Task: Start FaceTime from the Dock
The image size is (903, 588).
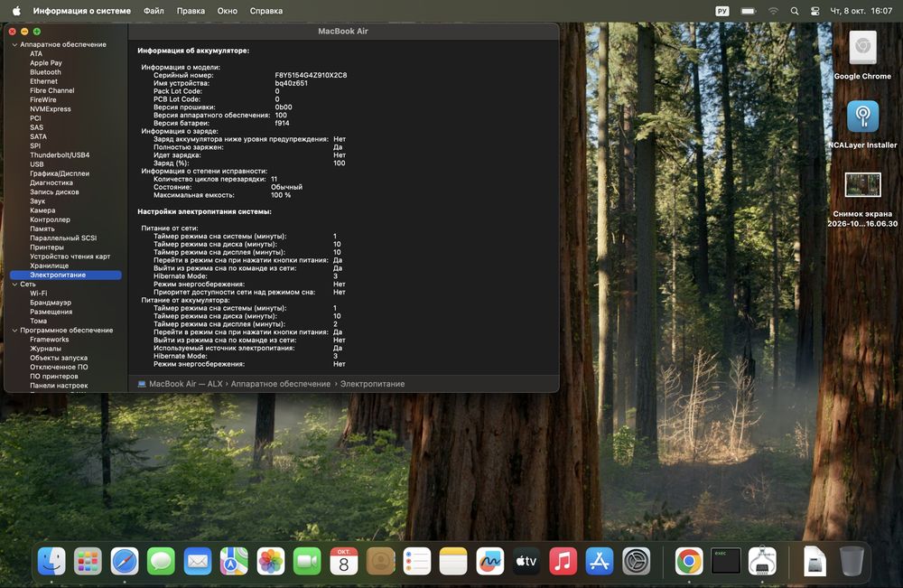Action: click(307, 561)
